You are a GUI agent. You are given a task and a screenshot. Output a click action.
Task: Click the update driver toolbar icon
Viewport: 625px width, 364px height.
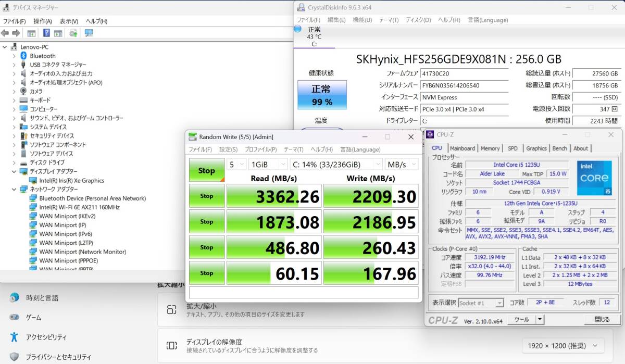click(x=73, y=33)
